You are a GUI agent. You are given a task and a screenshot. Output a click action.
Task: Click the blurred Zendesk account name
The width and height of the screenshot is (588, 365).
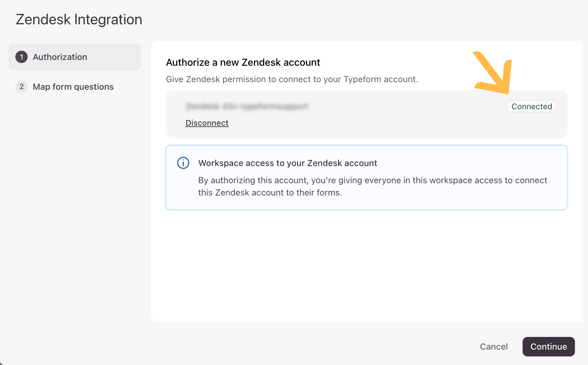point(247,106)
